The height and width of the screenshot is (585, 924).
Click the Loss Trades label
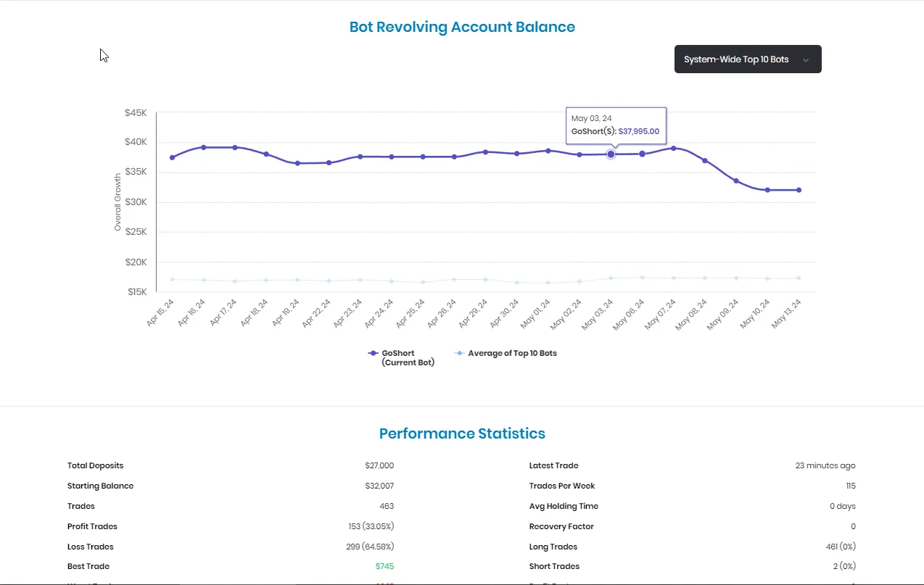91,547
